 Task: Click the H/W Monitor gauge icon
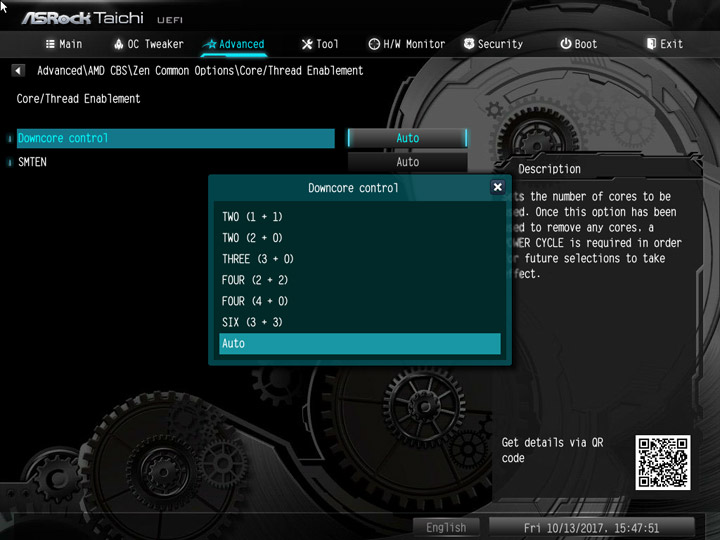(374, 44)
